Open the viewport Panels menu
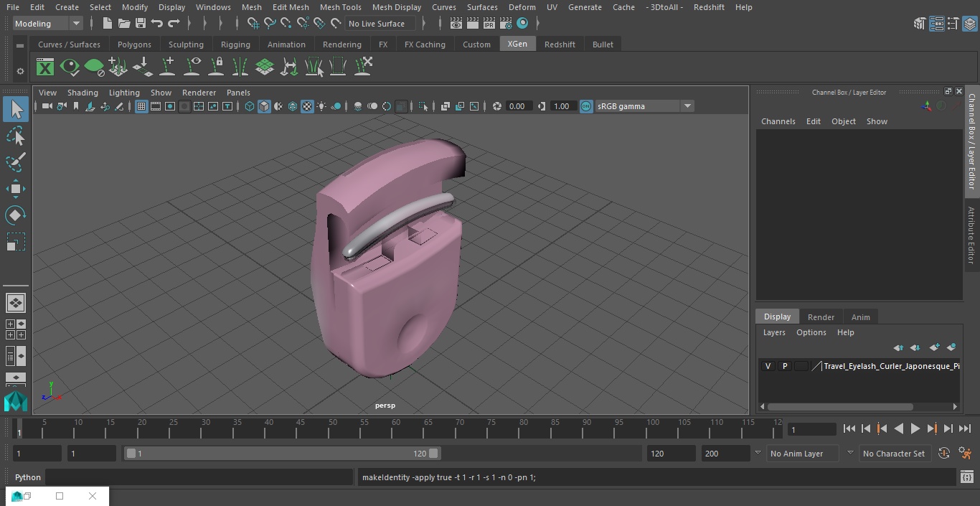The height and width of the screenshot is (506, 980). coord(238,93)
